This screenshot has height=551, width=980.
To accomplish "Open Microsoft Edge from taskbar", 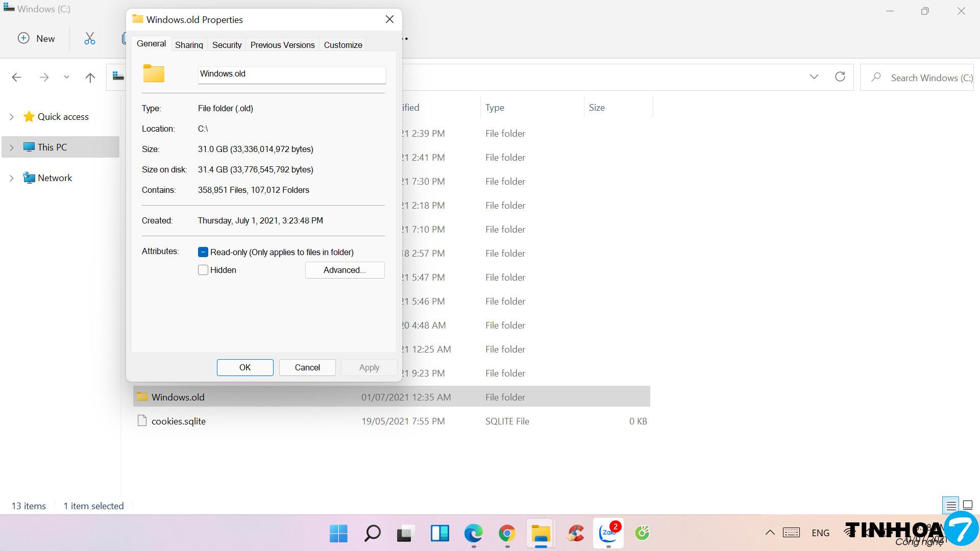I will [x=473, y=533].
